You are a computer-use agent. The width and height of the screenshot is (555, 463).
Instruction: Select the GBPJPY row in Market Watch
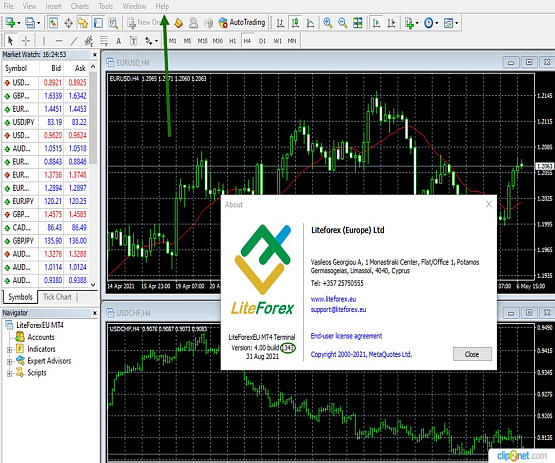[45, 241]
